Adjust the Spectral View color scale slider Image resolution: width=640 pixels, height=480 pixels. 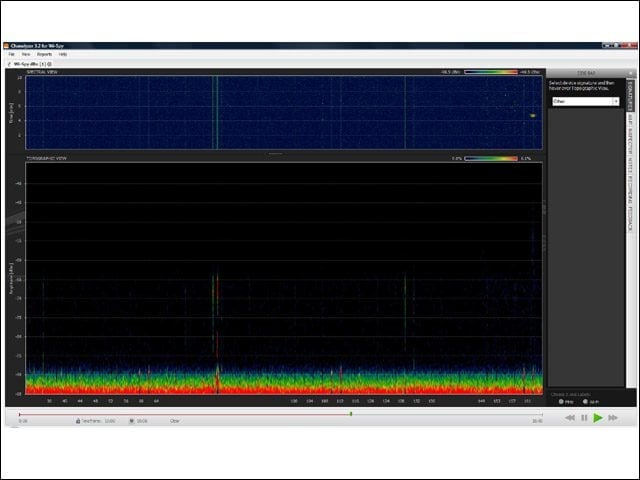click(x=491, y=72)
